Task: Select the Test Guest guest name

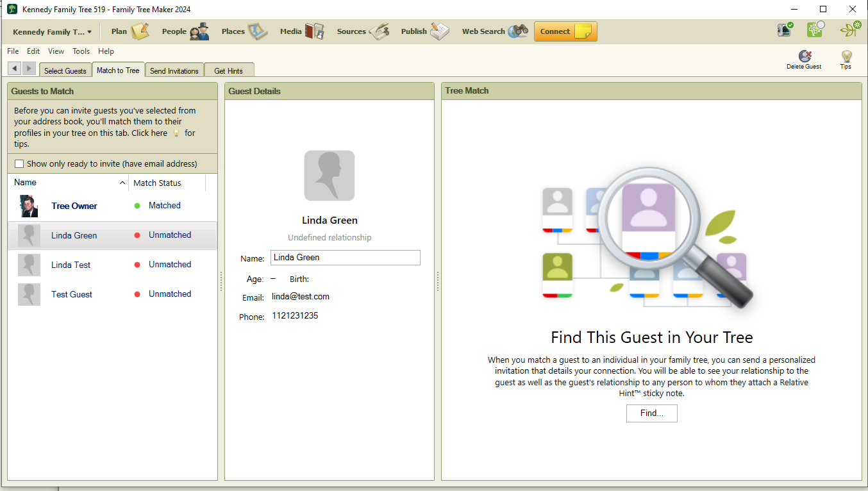Action: click(72, 294)
